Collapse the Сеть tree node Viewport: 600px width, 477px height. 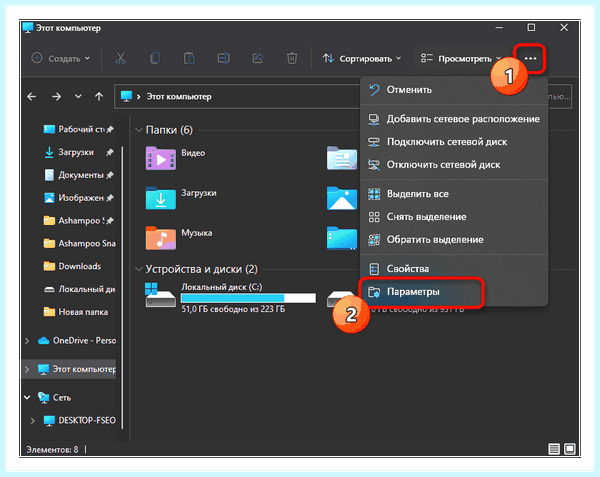[27, 397]
